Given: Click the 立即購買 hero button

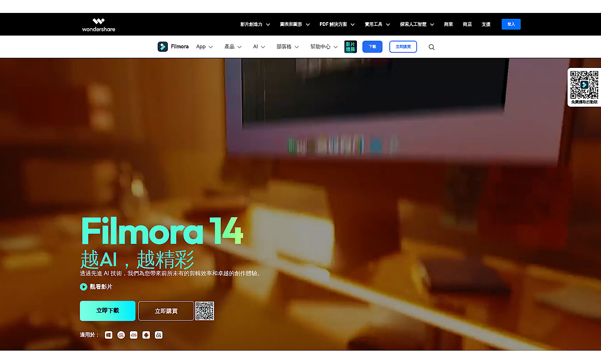Looking at the screenshot, I should (166, 311).
